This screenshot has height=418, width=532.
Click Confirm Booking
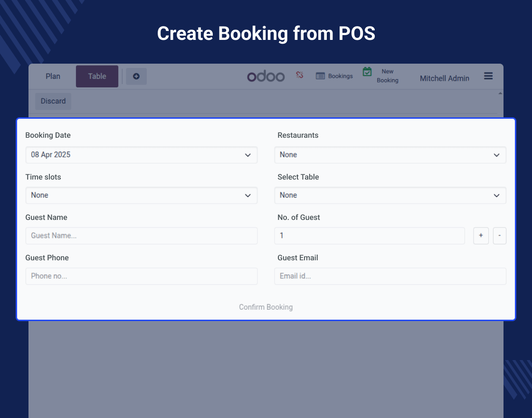(266, 307)
